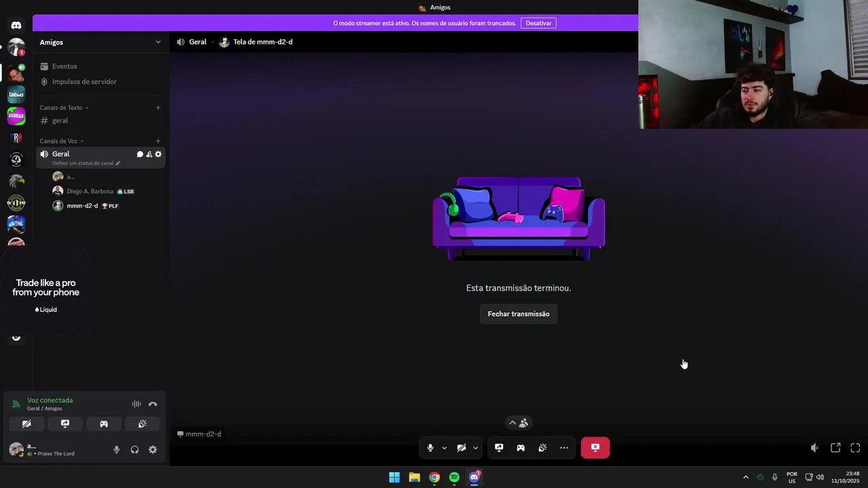Viewport: 868px width, 488px height.
Task: Open camera options dropdown arrow
Action: click(x=475, y=448)
